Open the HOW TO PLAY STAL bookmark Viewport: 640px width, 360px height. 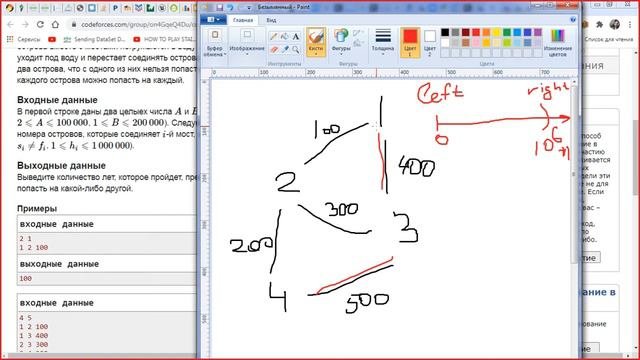click(164, 39)
